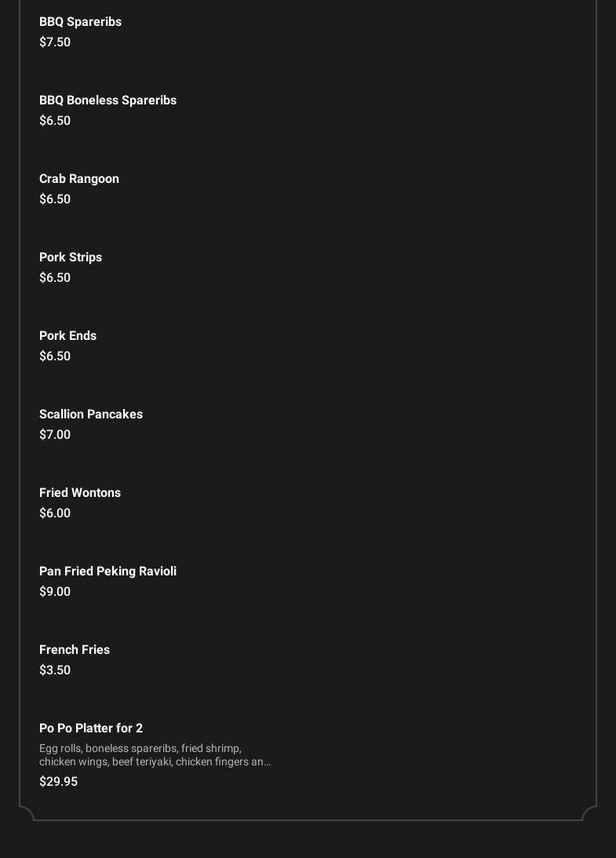616x858 pixels.
Task: Choose the Pork Strips menu item
Action: 71,257
